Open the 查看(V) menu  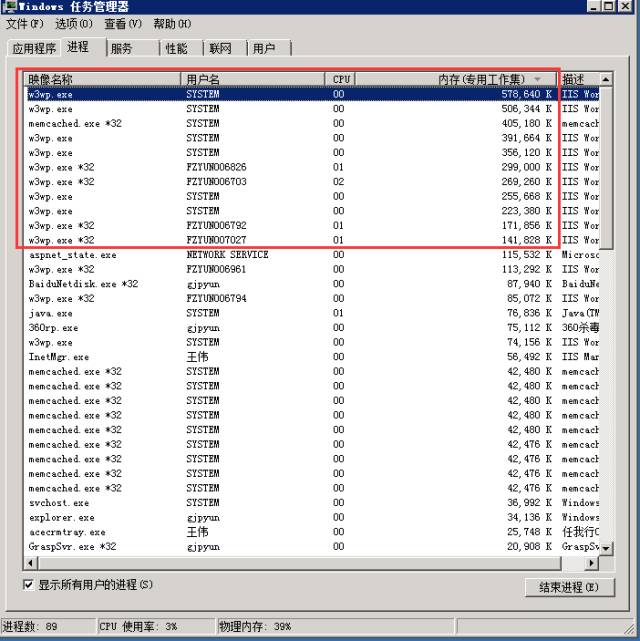click(122, 24)
